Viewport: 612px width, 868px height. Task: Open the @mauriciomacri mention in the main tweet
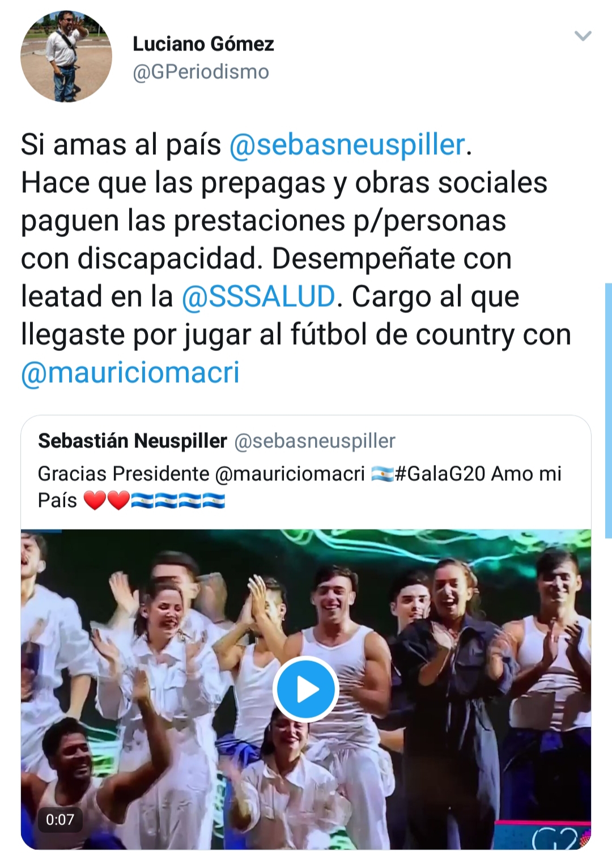point(130,372)
